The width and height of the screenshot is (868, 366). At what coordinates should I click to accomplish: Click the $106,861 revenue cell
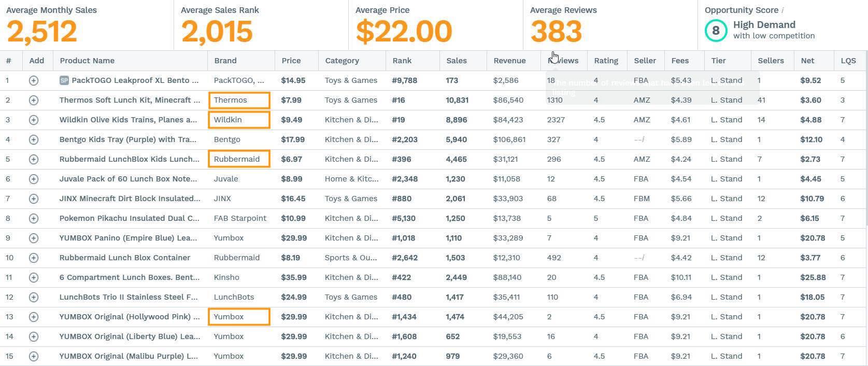point(509,139)
